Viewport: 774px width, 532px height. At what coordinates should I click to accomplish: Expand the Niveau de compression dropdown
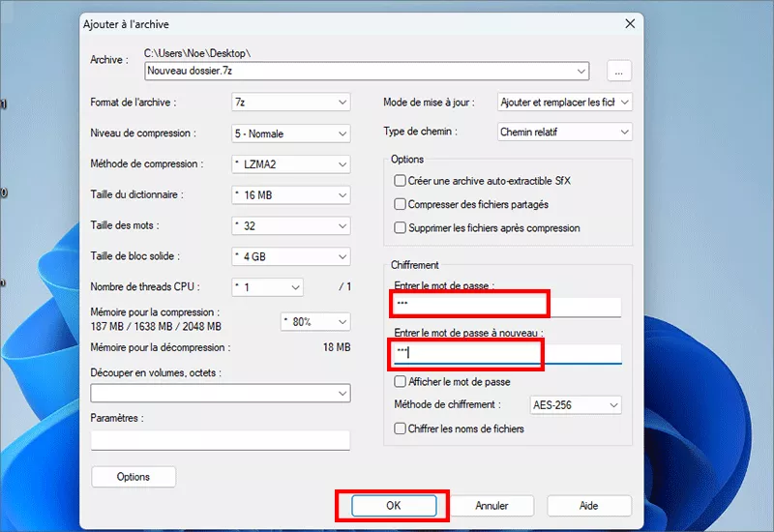click(x=290, y=133)
